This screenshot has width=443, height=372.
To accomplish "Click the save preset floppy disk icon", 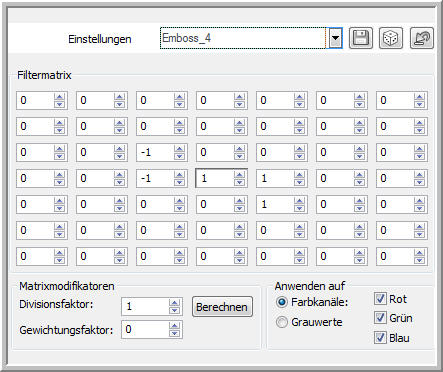I will (x=361, y=38).
